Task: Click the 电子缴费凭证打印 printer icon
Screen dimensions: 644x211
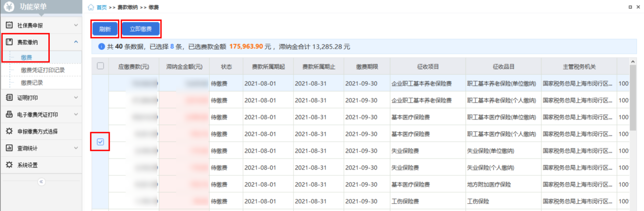Action: coord(9,114)
